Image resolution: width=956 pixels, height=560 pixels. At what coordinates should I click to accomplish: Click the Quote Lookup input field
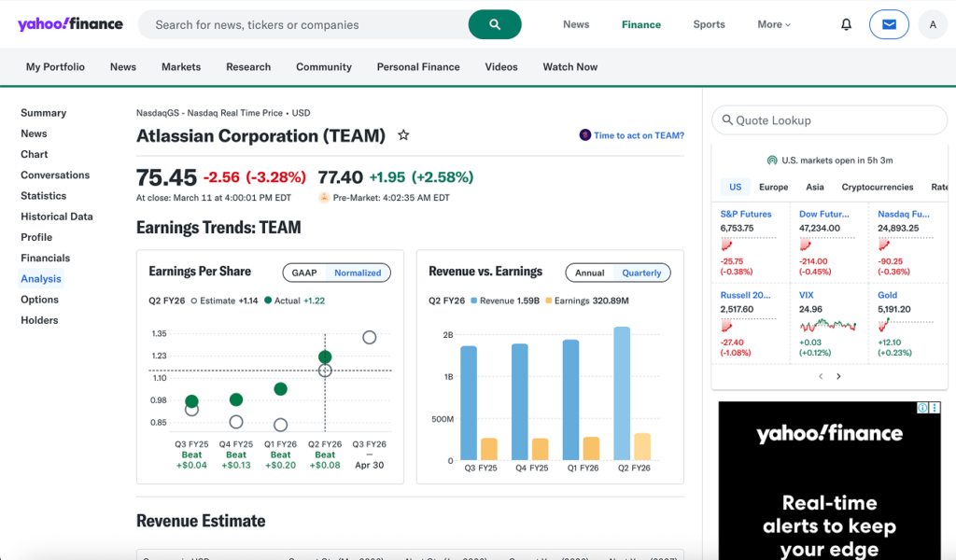(829, 119)
